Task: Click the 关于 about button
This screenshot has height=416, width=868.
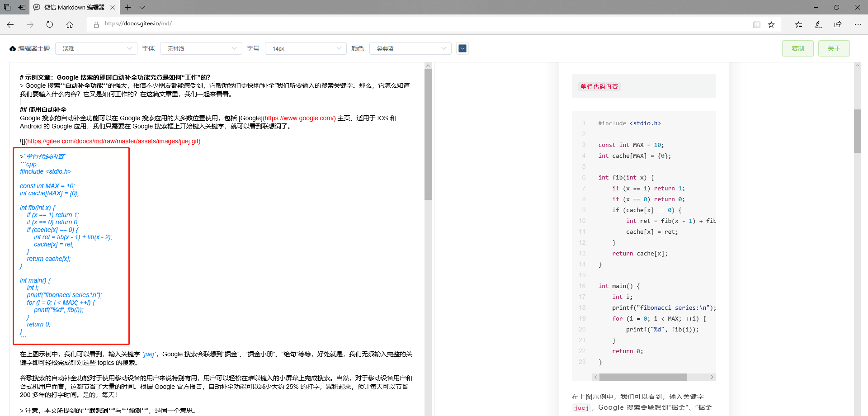Action: [x=834, y=48]
